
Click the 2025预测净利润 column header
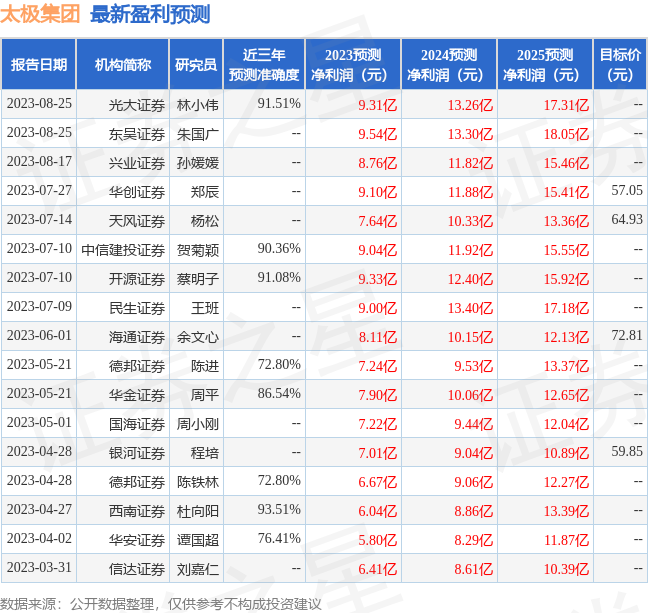545,64
